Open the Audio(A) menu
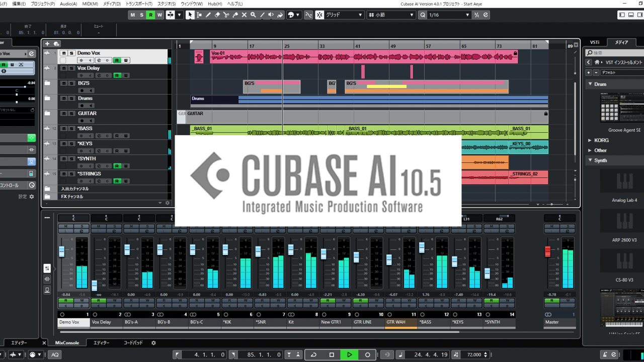 click(x=68, y=4)
